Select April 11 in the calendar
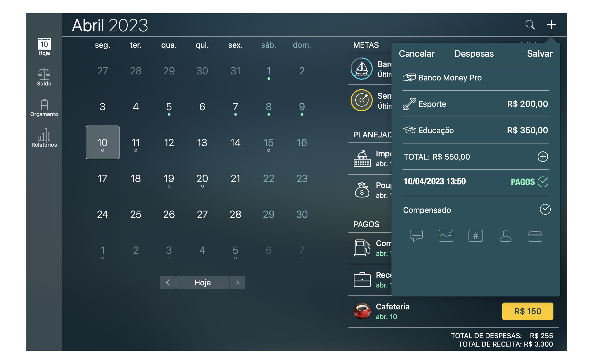 tap(136, 142)
